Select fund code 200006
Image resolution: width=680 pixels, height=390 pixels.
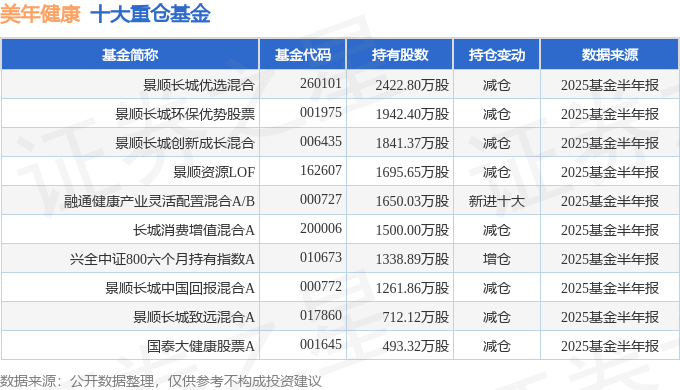(321, 228)
